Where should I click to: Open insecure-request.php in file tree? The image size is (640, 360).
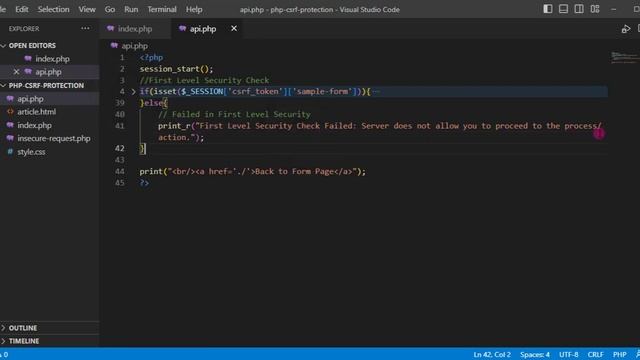click(53, 138)
